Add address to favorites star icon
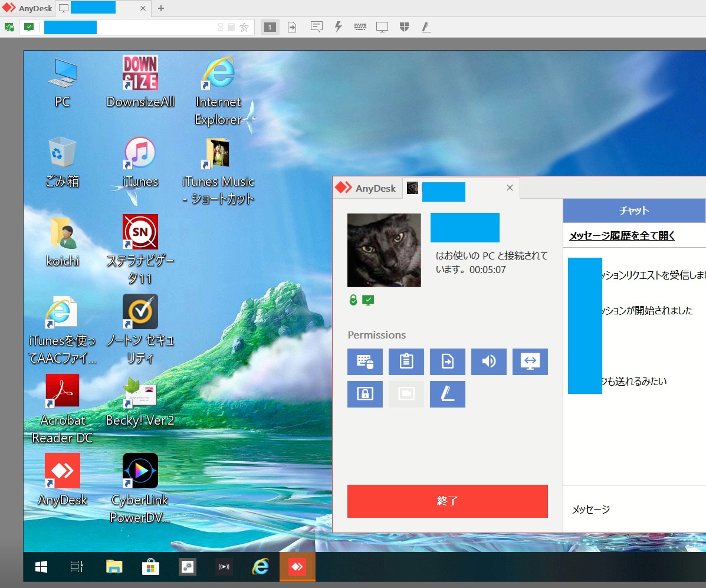706x588 pixels. coord(244,27)
